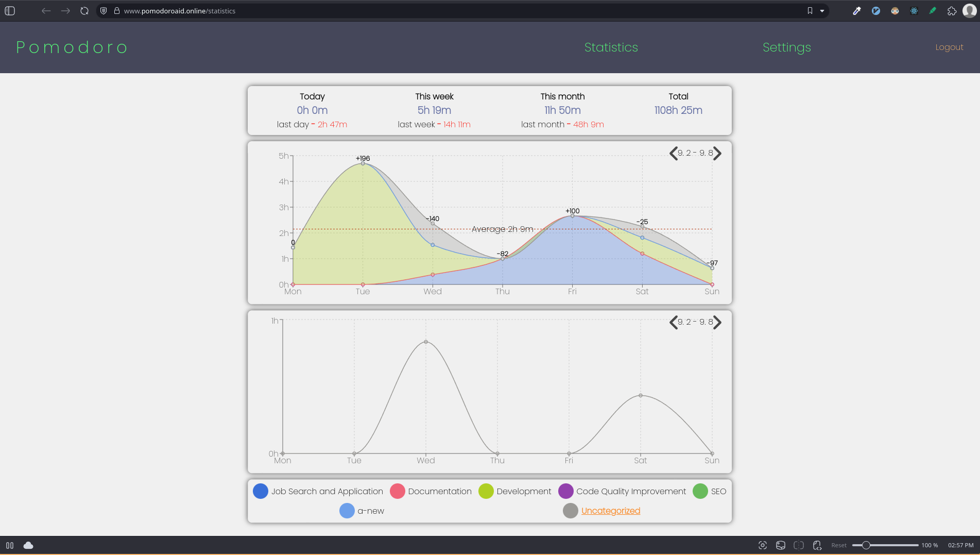Click the browser reload icon
The width and height of the screenshot is (980, 555).
point(84,11)
